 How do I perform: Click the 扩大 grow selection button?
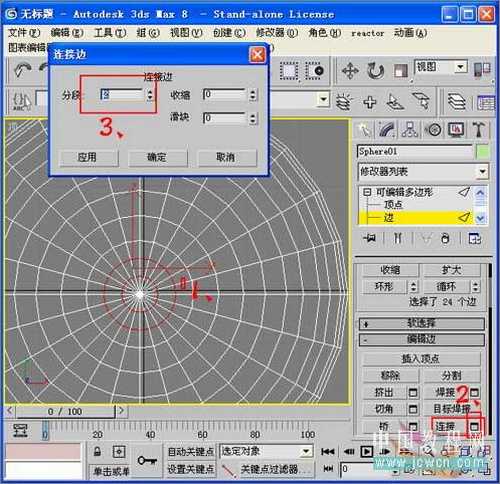tap(451, 270)
